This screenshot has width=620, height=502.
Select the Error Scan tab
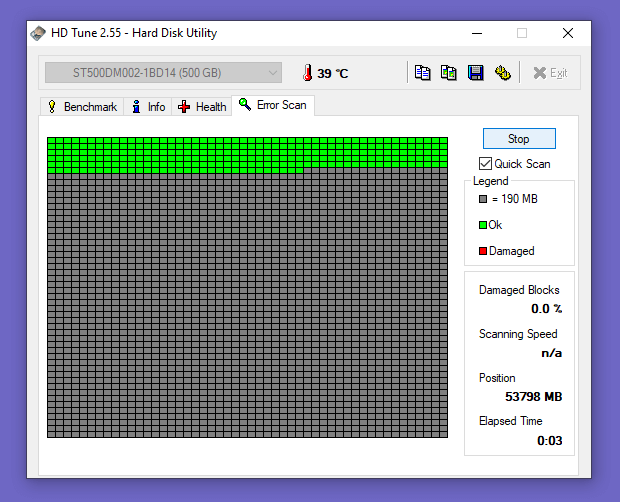click(273, 105)
